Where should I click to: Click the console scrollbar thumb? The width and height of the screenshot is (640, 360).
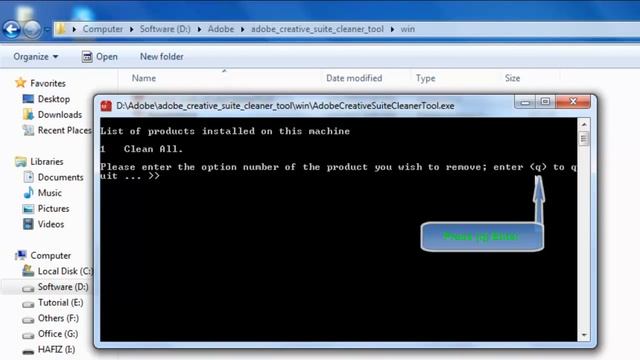[x=584, y=139]
